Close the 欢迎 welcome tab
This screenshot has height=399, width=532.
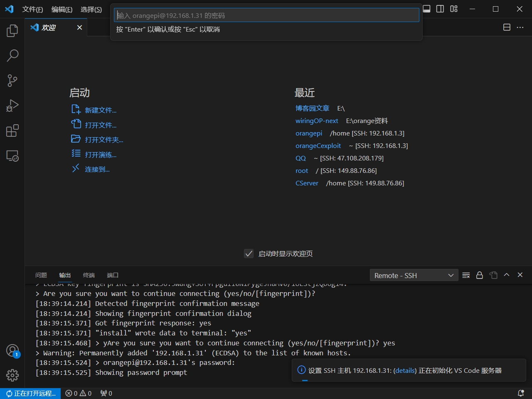[79, 27]
